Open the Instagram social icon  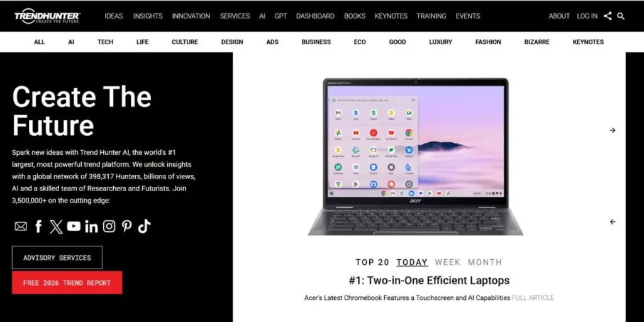coord(109,226)
